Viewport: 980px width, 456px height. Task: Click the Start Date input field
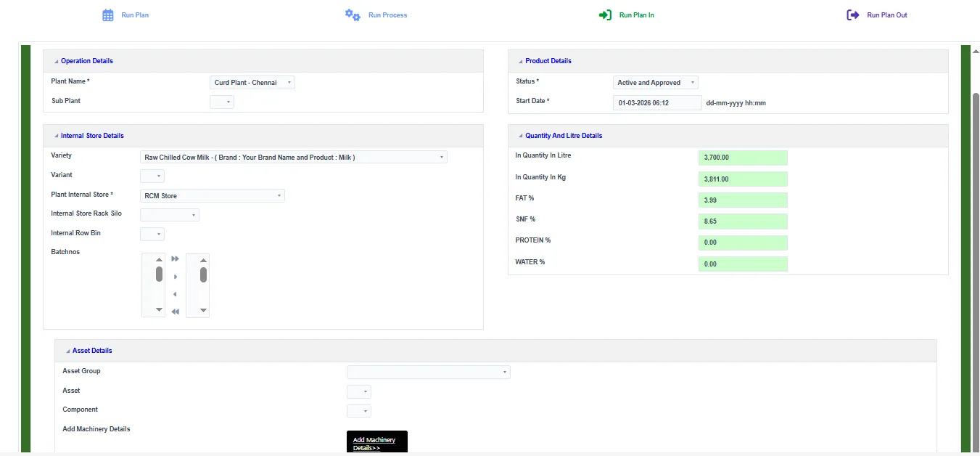tap(657, 103)
